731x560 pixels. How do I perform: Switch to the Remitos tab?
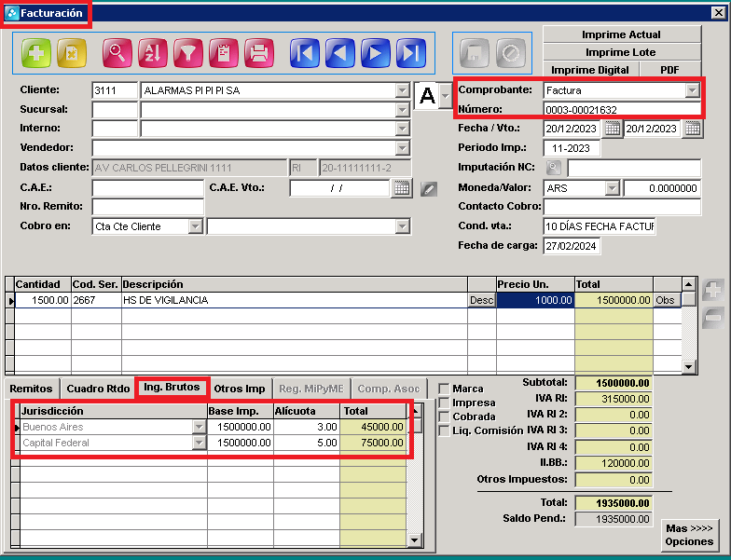(x=32, y=389)
